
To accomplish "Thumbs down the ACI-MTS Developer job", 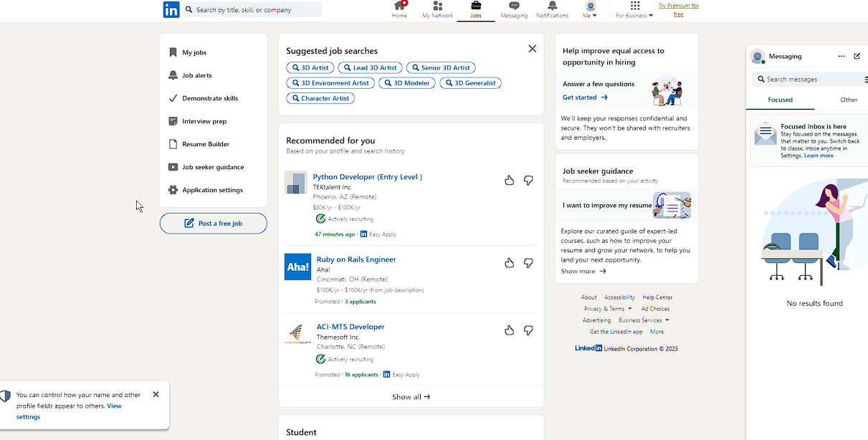I will tap(528, 330).
